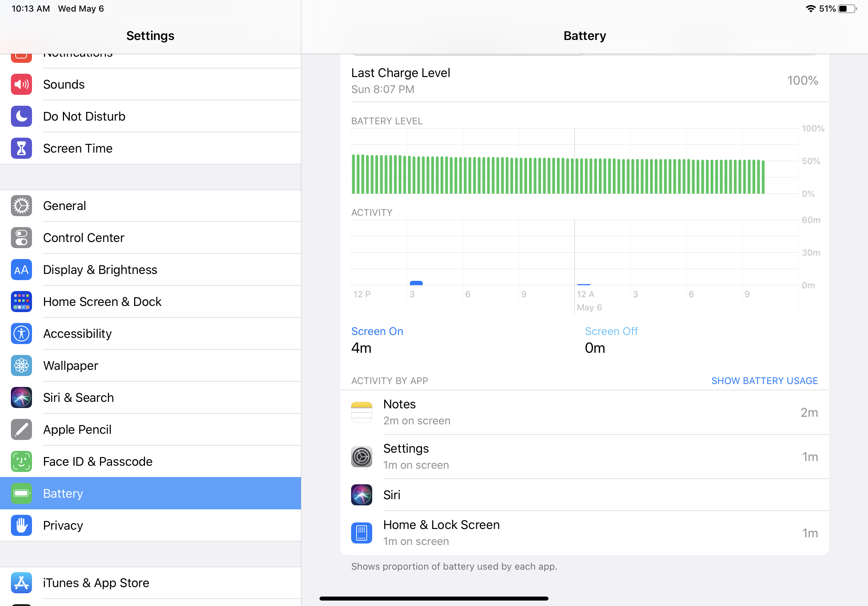
Task: Open iTunes & App Store settings
Action: [96, 583]
